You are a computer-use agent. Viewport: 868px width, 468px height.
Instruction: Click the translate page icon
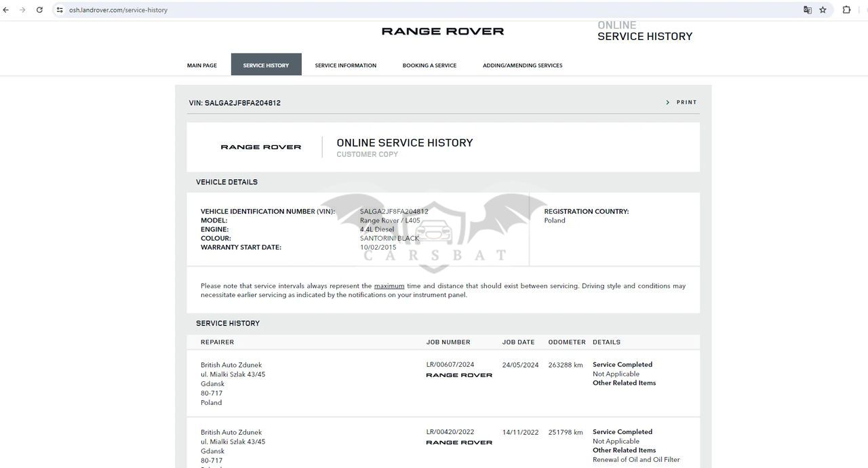point(807,10)
